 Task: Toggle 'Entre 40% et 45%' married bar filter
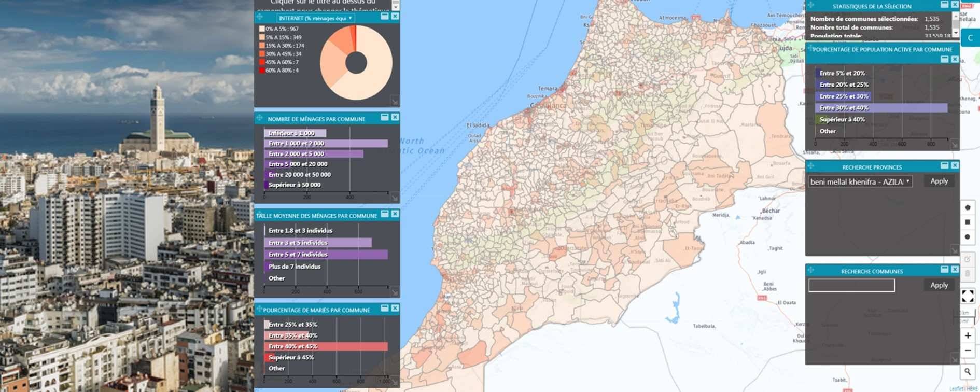coord(326,346)
